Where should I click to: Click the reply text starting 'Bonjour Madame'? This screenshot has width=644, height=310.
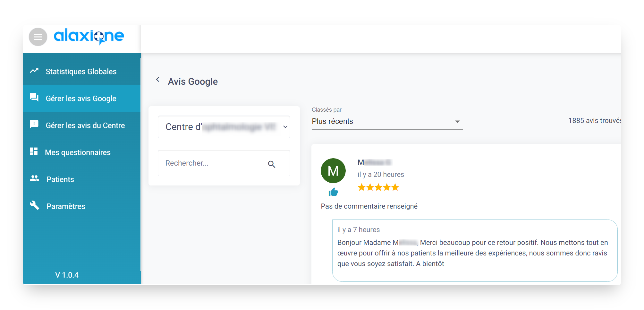473,253
